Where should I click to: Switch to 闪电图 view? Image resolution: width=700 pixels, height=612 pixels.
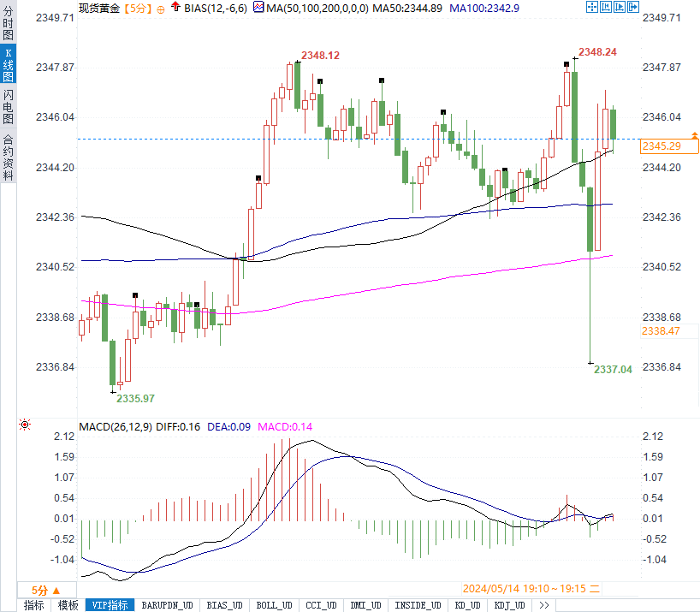[8, 107]
